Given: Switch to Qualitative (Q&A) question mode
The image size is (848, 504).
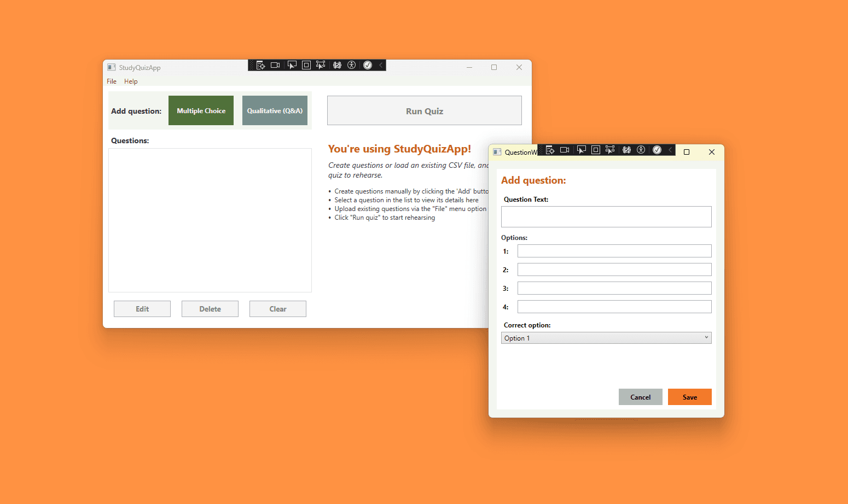Looking at the screenshot, I should (x=275, y=110).
